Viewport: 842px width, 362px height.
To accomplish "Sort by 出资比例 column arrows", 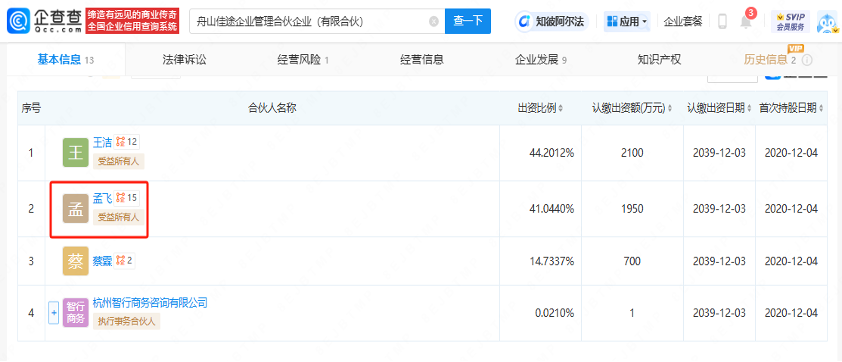I will point(561,108).
